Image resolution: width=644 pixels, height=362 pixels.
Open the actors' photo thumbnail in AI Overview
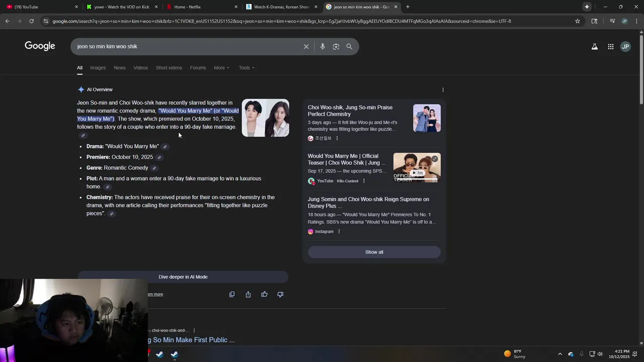[x=266, y=118]
